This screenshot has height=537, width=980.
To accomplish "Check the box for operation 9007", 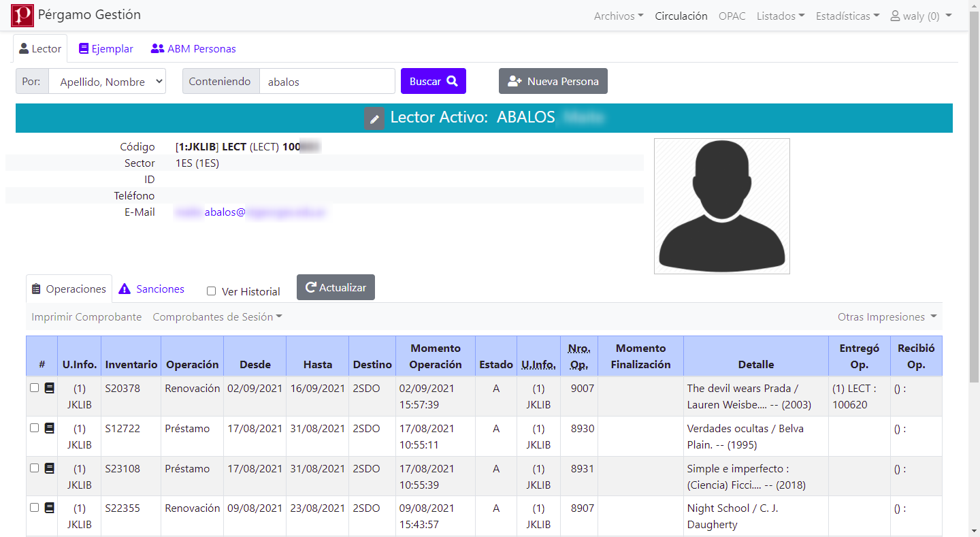I will 35,388.
